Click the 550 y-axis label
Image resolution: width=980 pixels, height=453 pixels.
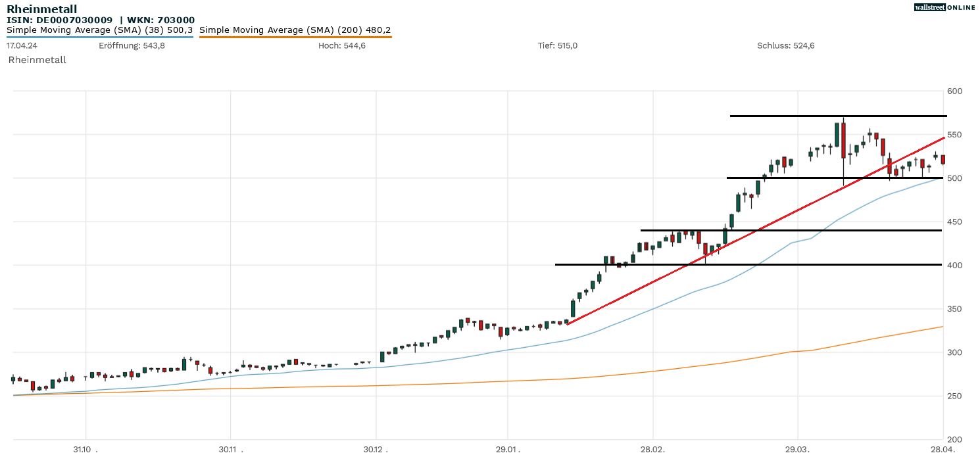coord(954,135)
